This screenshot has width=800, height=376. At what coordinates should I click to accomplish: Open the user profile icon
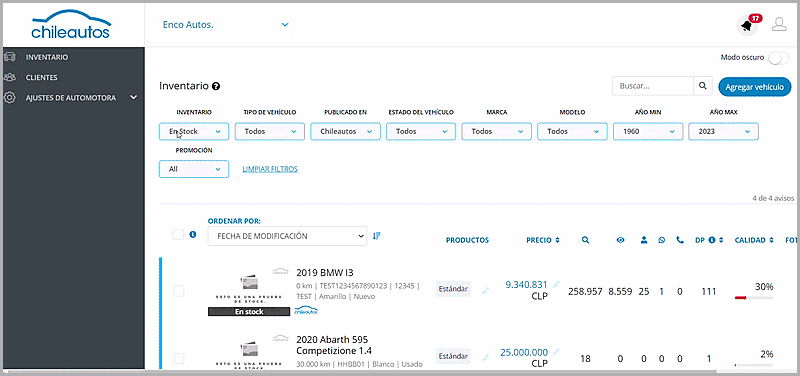779,24
